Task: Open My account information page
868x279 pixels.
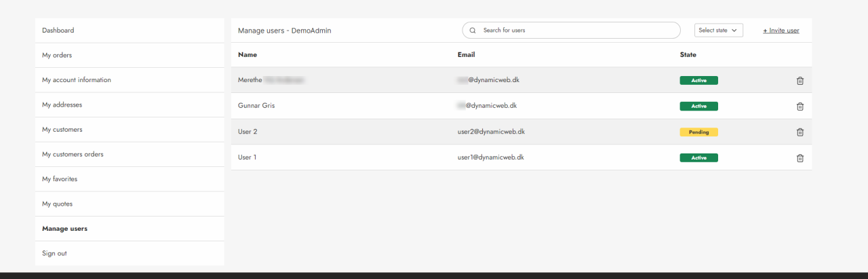Action: [77, 80]
